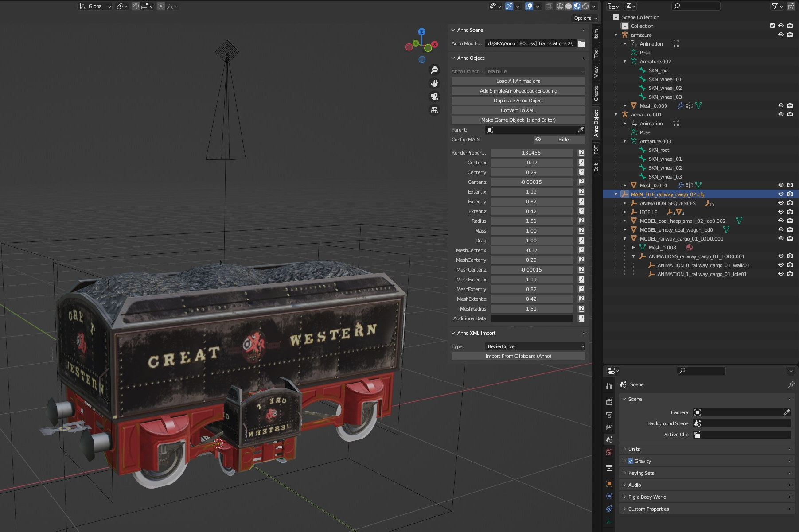Viewport: 799px width, 532px height.
Task: Open Scene properties tab
Action: click(609, 439)
